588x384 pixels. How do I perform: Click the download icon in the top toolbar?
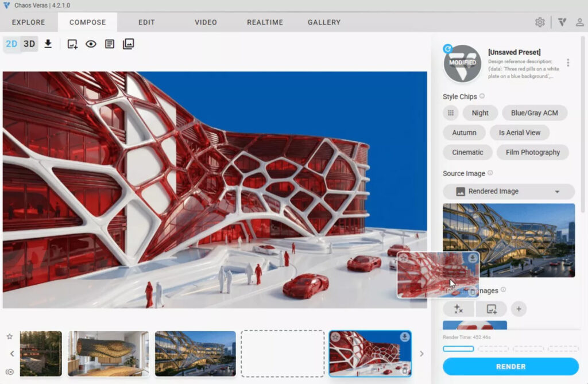(x=48, y=44)
